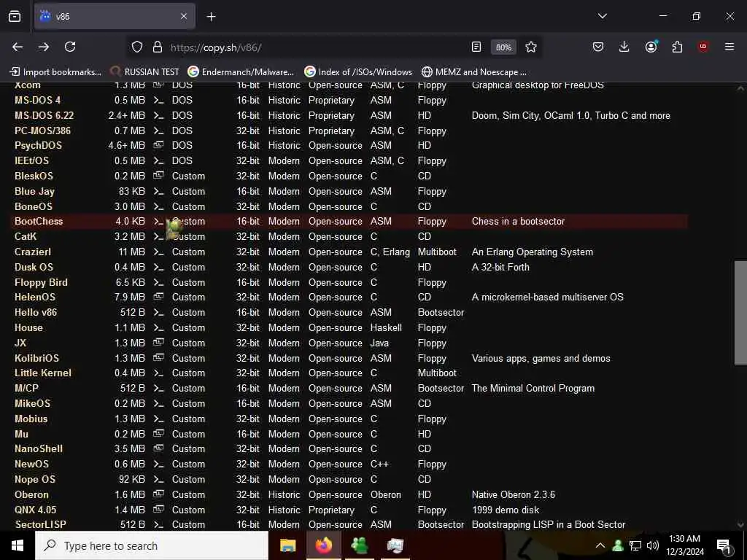Click graphical icon in JX row
This screenshot has height=560, width=747.
coord(158,343)
